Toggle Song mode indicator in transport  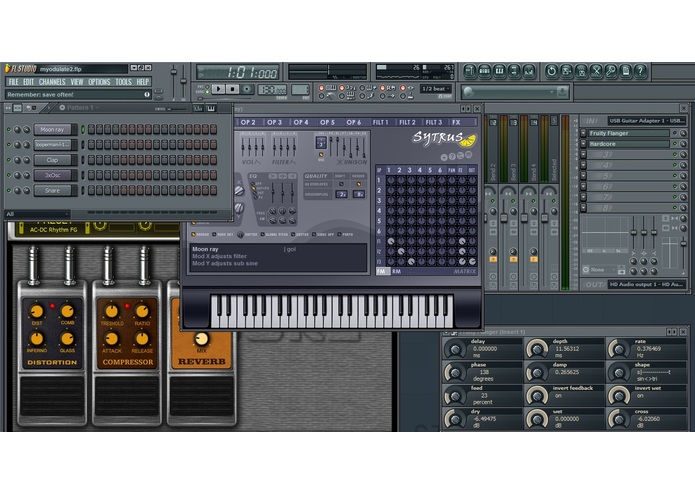(x=207, y=92)
